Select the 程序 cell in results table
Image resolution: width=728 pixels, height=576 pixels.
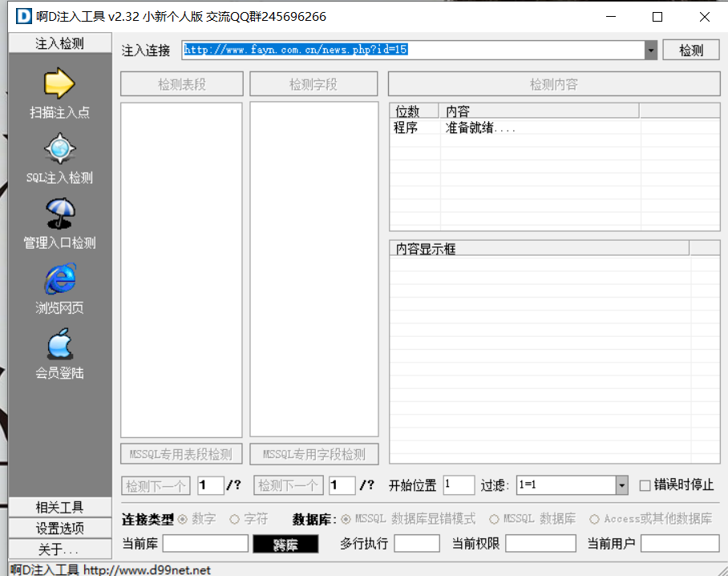(x=406, y=128)
